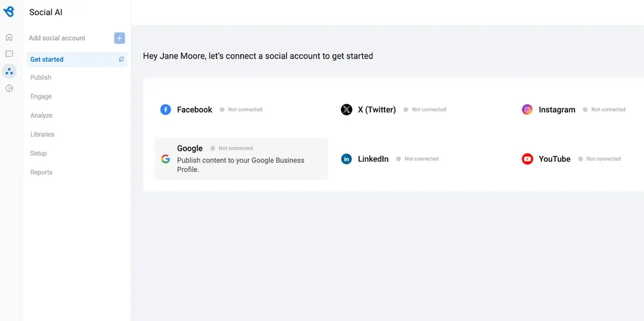
Task: Click the plus button to add social account
Action: tap(120, 38)
